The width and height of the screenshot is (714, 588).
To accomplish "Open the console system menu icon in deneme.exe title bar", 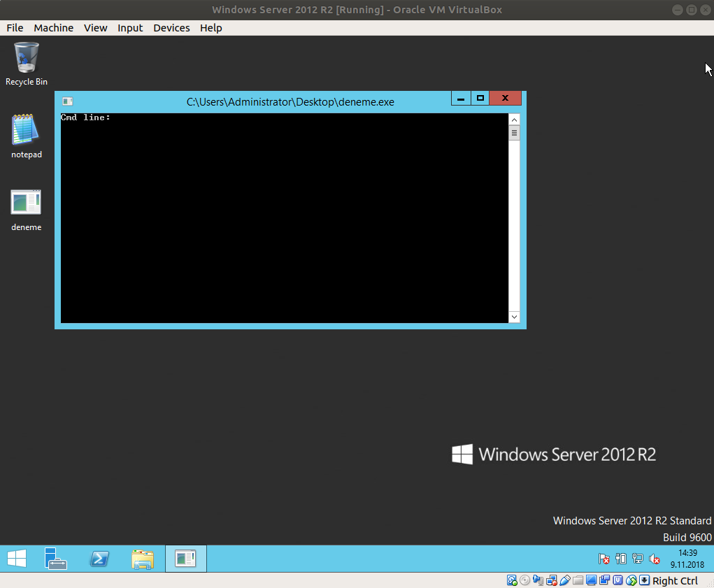I will pos(68,101).
